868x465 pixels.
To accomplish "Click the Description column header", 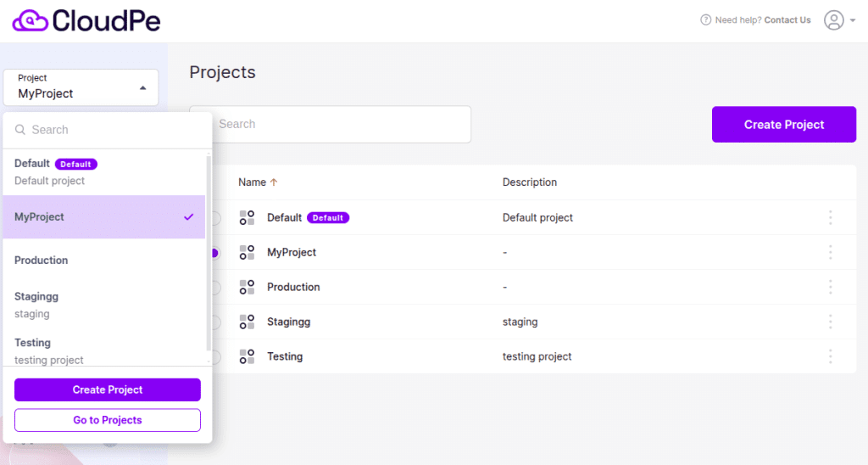I will click(530, 182).
